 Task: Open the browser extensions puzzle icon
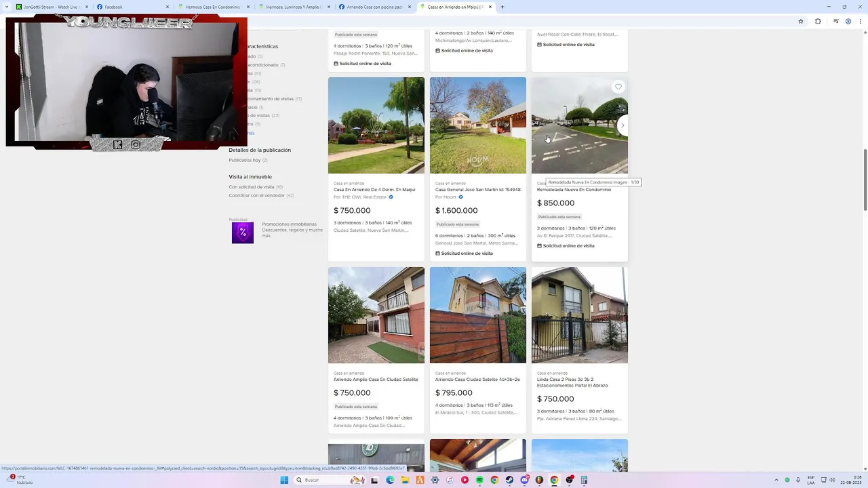coord(818,21)
